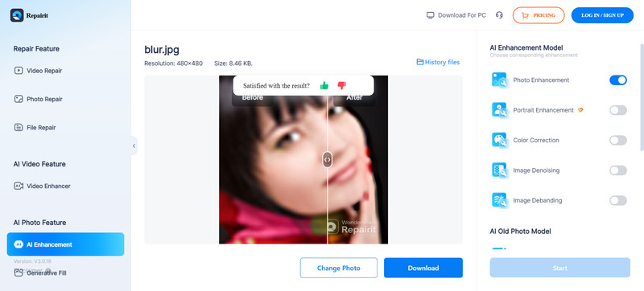Screen dimensions: 644x291
Task: Collapse the left sidebar panel
Action: (x=134, y=145)
